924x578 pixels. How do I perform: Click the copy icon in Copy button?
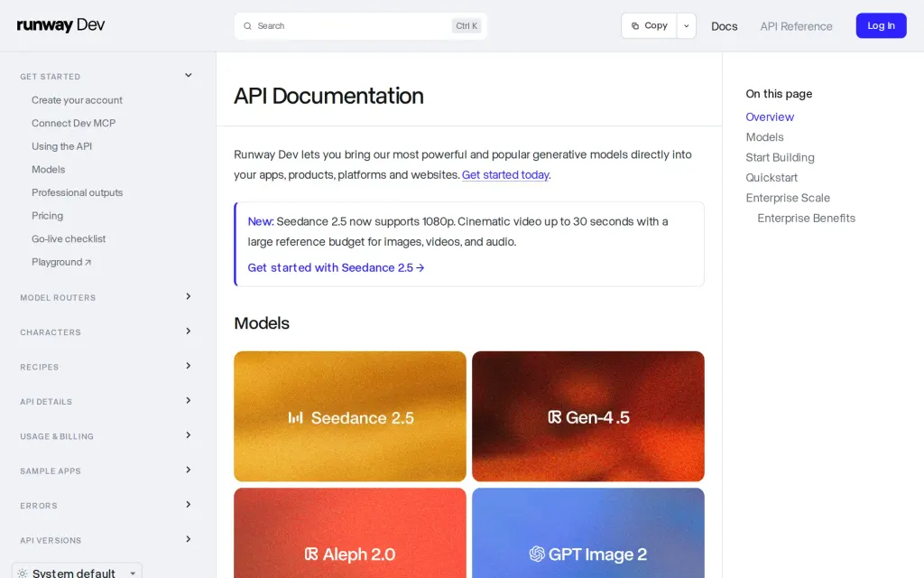pyautogui.click(x=635, y=26)
